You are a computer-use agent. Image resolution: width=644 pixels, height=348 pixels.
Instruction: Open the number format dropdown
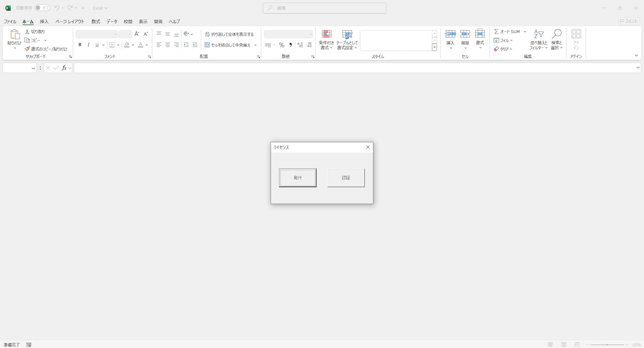click(310, 34)
